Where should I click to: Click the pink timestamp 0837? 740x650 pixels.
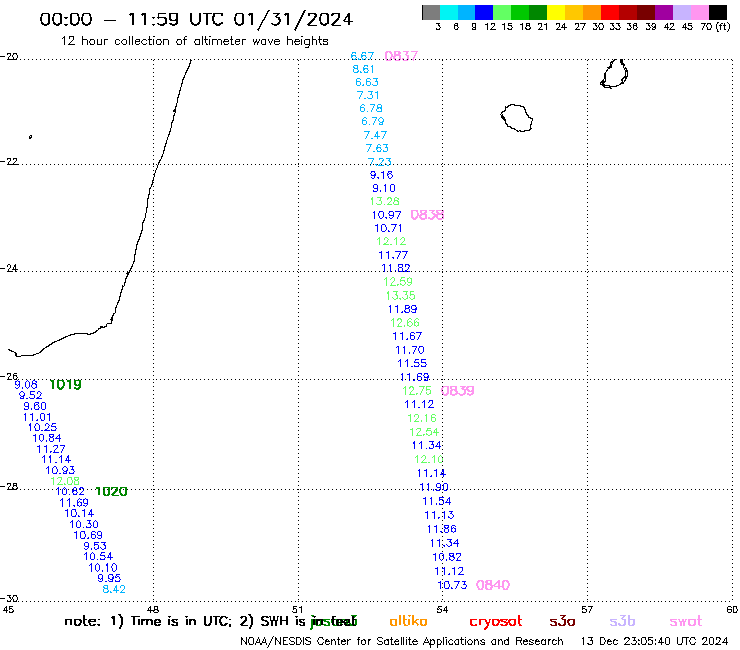pos(401,56)
